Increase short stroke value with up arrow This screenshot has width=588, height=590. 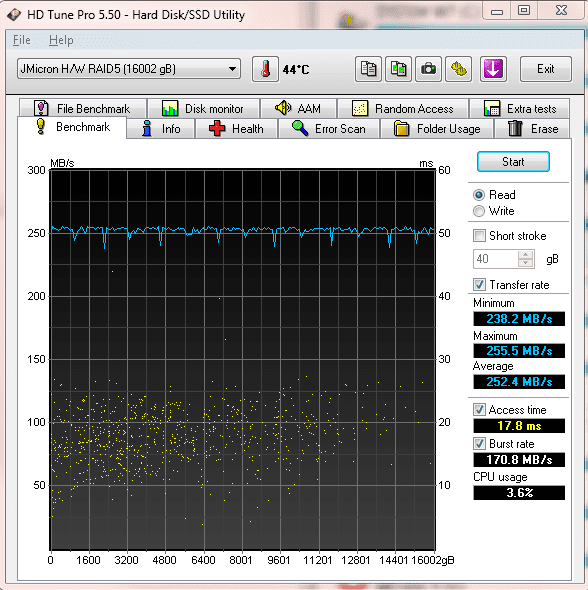(x=526, y=254)
